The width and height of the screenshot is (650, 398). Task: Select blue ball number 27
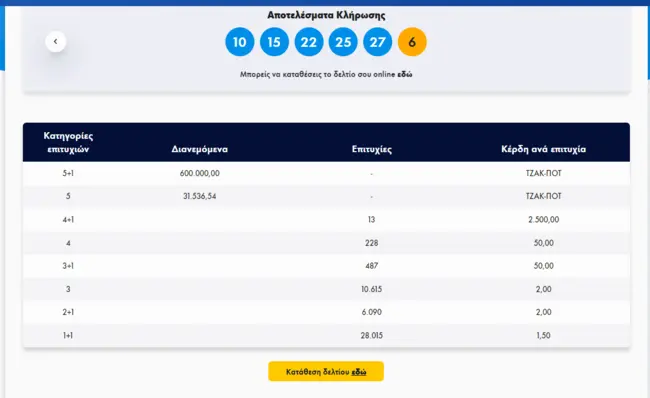(x=378, y=42)
